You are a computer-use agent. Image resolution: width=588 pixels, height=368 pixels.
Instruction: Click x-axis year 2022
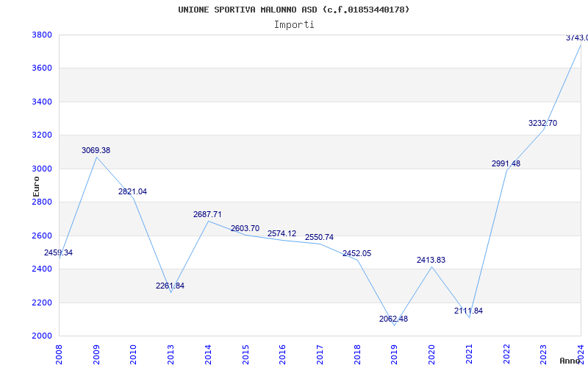[506, 354]
